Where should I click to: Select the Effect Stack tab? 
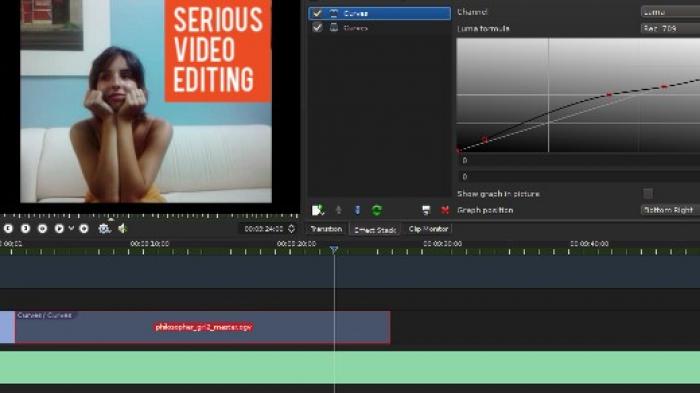tap(375, 230)
